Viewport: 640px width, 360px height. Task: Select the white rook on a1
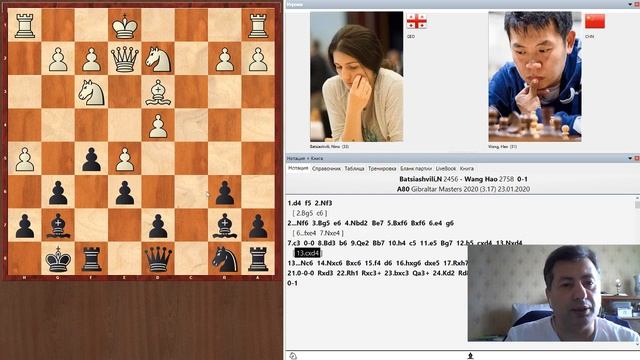click(258, 26)
